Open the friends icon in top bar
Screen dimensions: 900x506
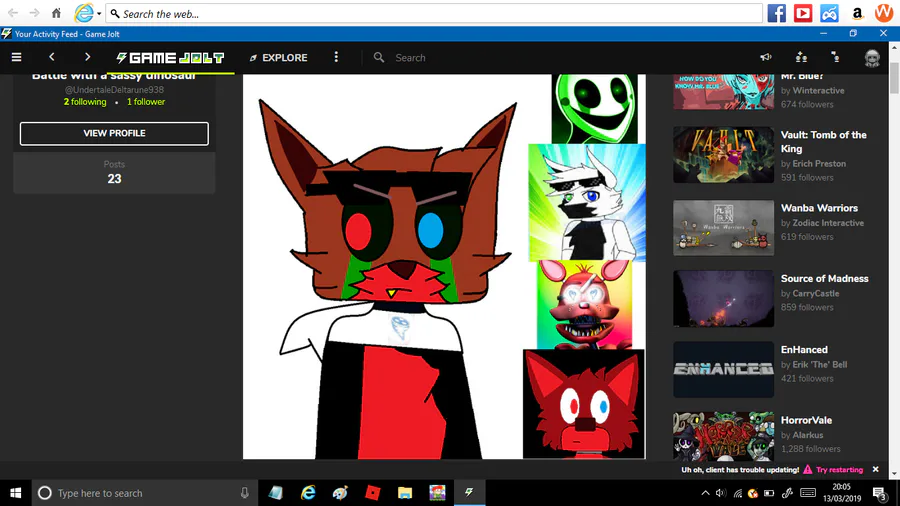pyautogui.click(x=801, y=57)
